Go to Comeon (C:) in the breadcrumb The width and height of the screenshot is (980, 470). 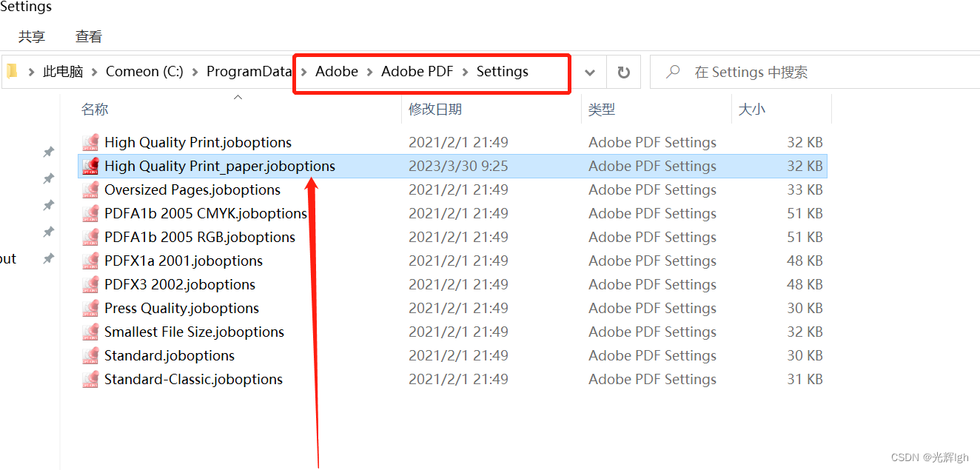click(144, 72)
